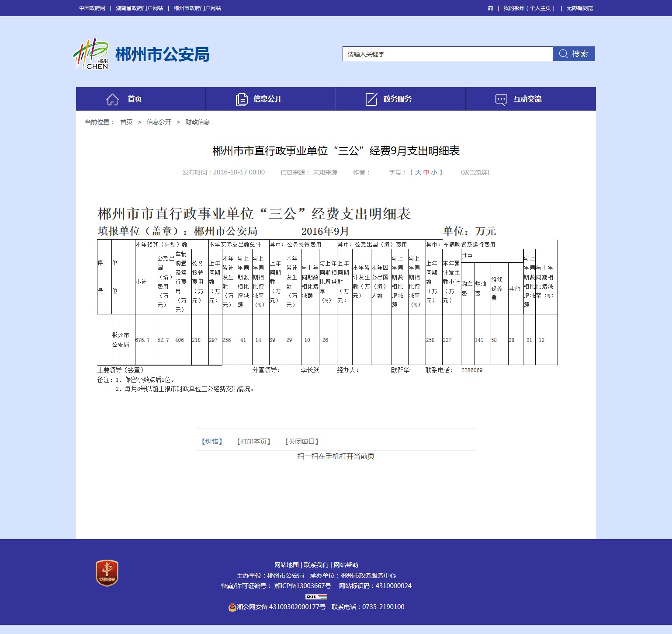Set font size to 小
The width and height of the screenshot is (672, 634).
point(434,172)
